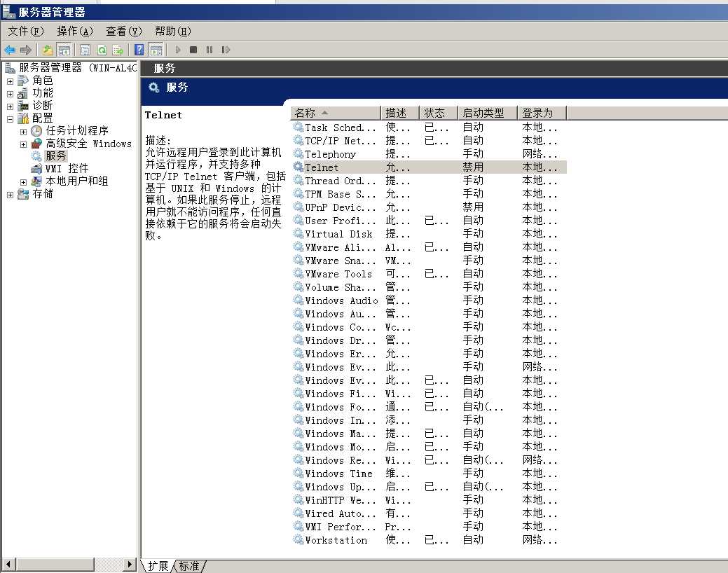728x573 pixels.
Task: Sort by the 状态 column header
Action: pos(439,113)
